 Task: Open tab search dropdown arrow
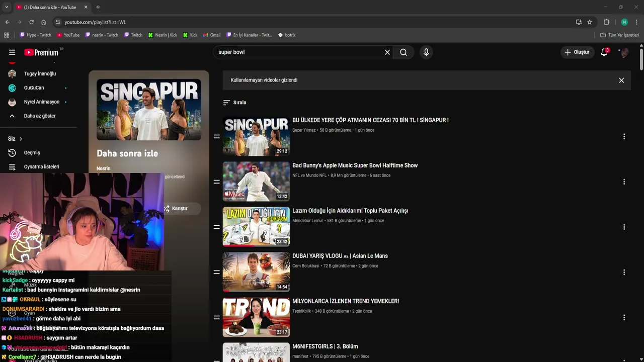6,7
